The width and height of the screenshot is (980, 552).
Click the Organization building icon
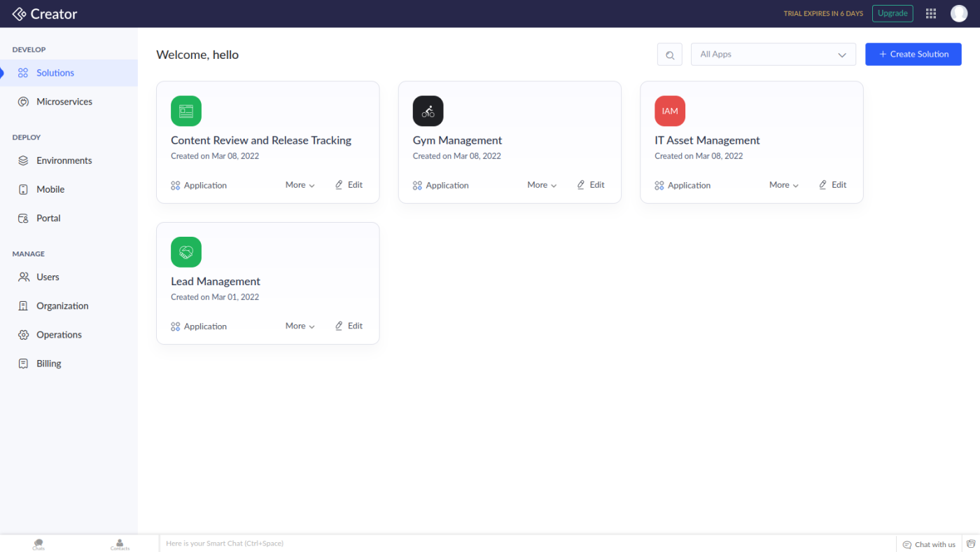[x=23, y=306]
